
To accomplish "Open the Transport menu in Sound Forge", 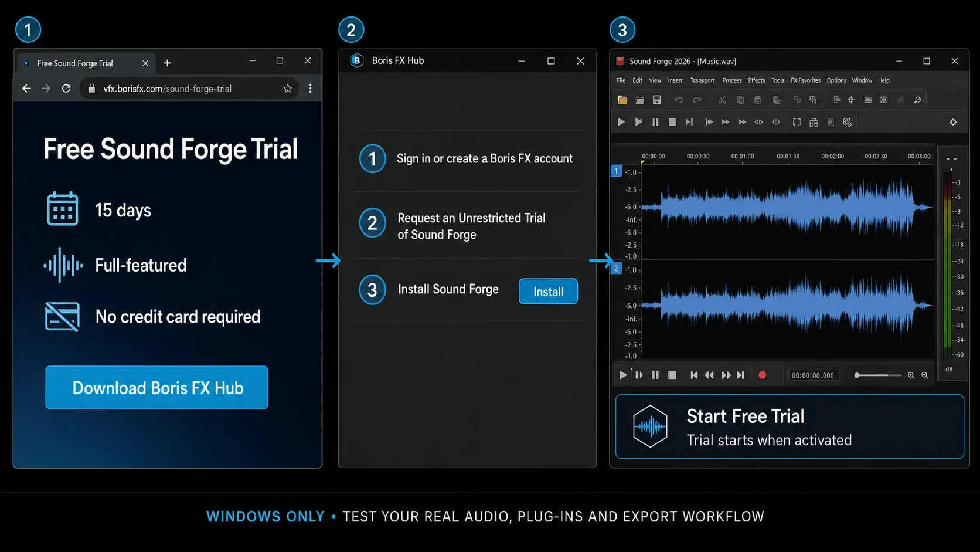I will [x=702, y=80].
